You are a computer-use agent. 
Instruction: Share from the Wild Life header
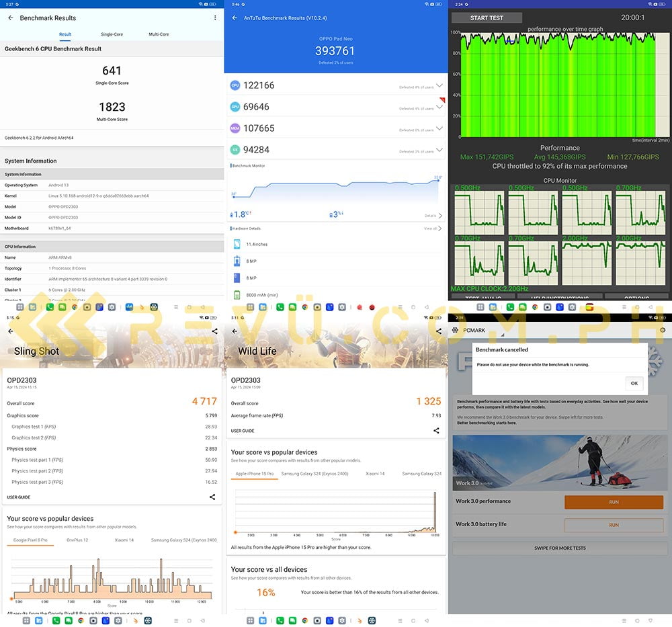(x=439, y=331)
